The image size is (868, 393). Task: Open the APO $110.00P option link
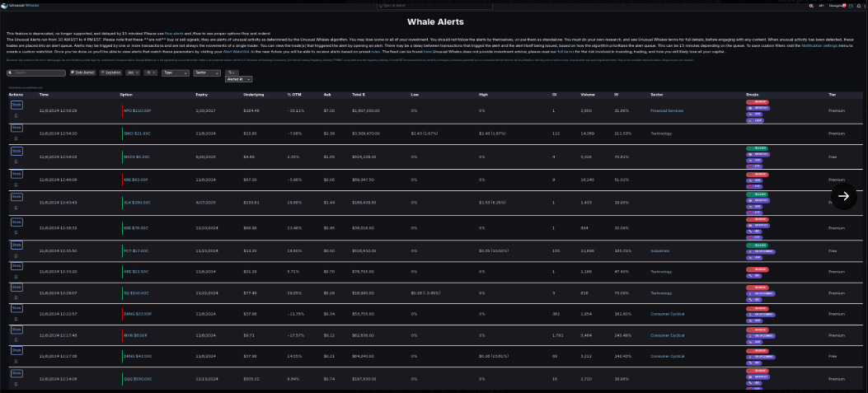(138, 110)
